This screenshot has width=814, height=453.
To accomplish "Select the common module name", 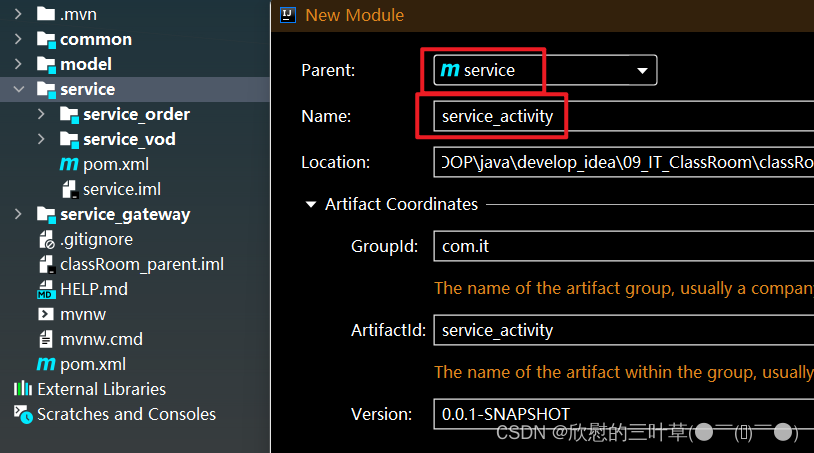I will [x=96, y=39].
